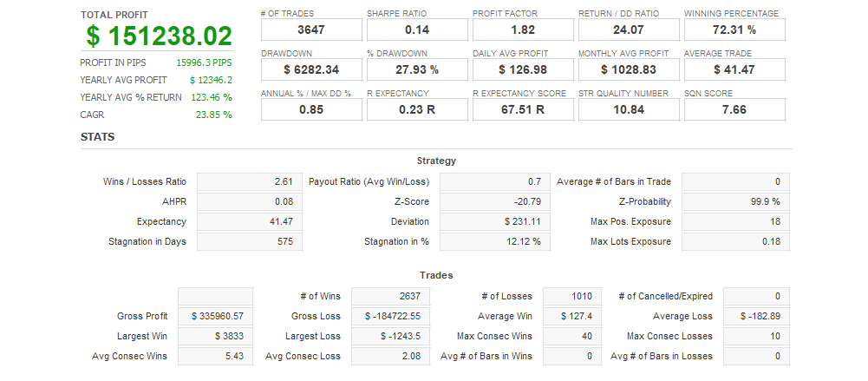868x381 pixels.
Task: Select the Monthly Avg Profit value
Action: point(629,69)
